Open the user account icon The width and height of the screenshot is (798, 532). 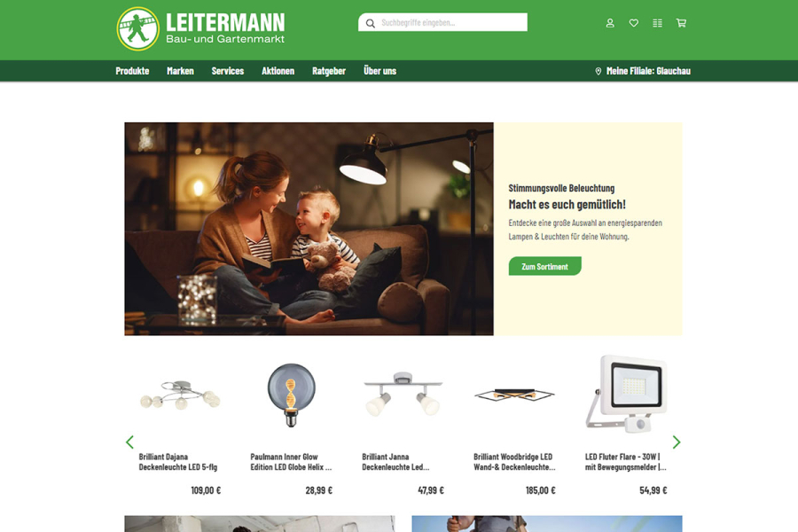click(610, 23)
